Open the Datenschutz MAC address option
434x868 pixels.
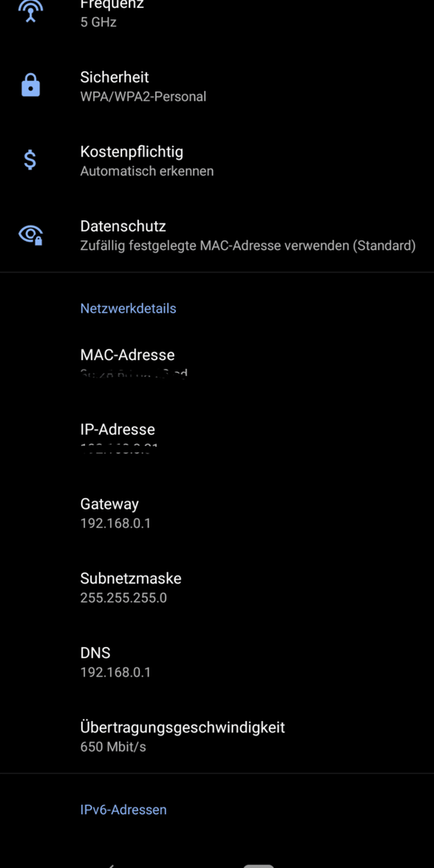click(217, 235)
